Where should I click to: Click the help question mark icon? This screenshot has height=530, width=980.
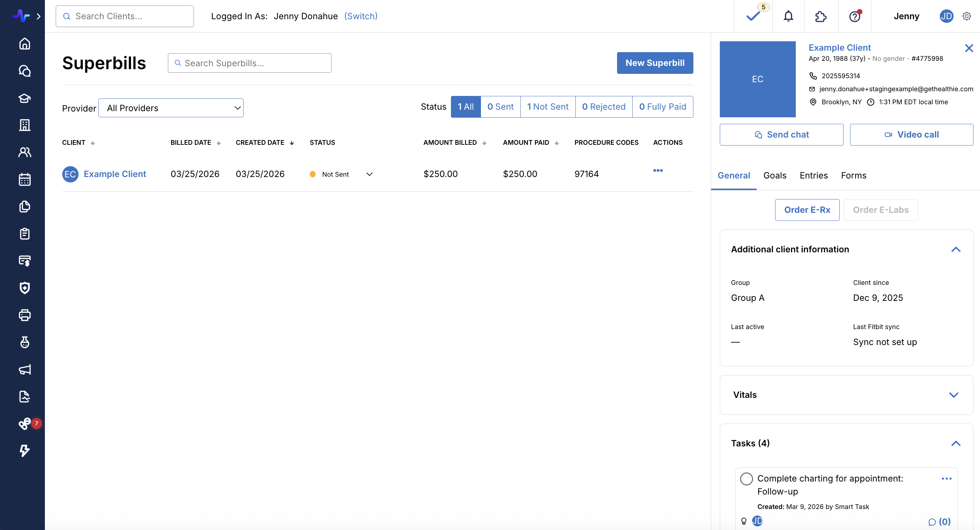854,16
